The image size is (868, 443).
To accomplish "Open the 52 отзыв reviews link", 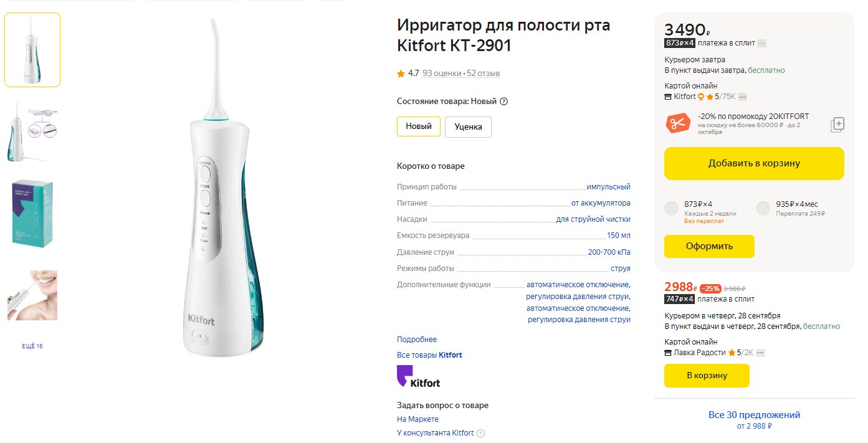I will (483, 74).
